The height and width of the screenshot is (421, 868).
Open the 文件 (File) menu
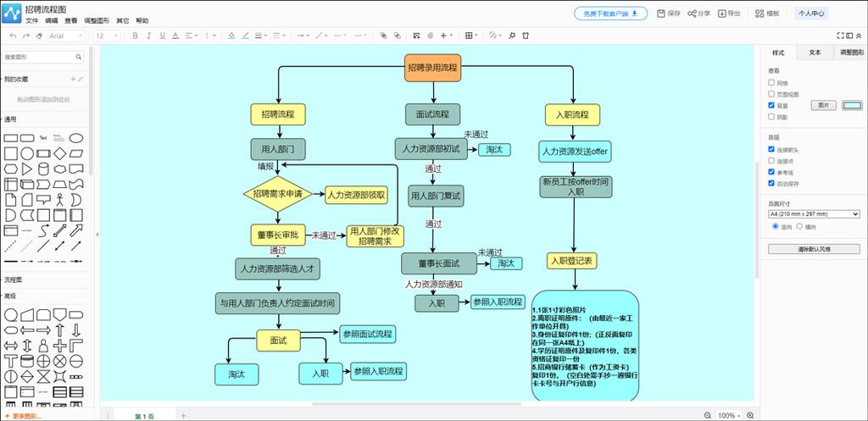click(x=31, y=20)
